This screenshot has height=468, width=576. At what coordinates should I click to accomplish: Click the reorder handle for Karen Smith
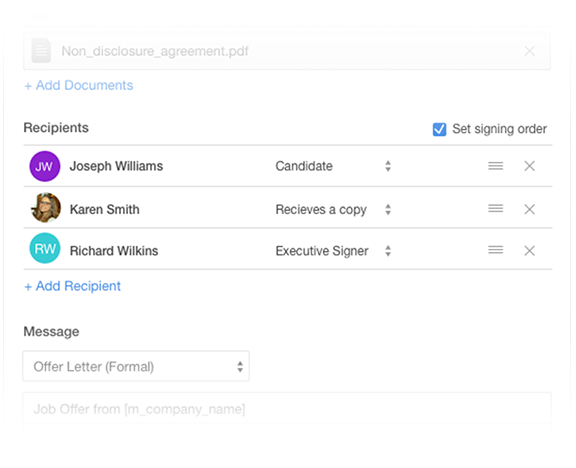(x=496, y=209)
